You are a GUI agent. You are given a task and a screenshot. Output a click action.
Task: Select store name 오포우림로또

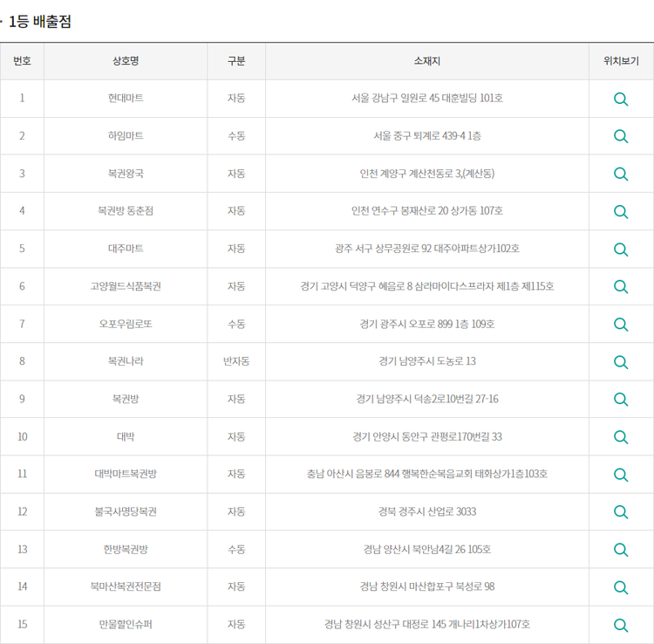[x=126, y=324]
